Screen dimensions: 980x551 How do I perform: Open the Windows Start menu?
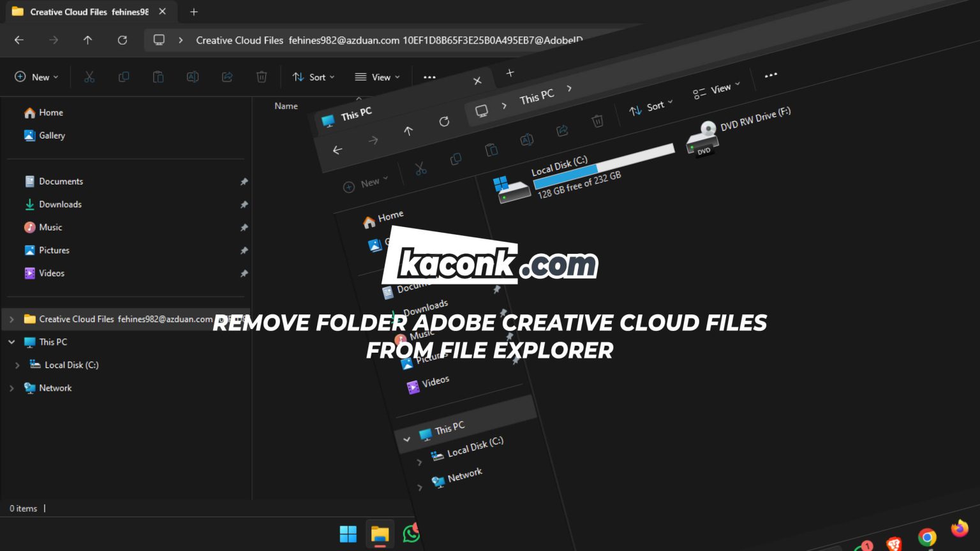348,534
